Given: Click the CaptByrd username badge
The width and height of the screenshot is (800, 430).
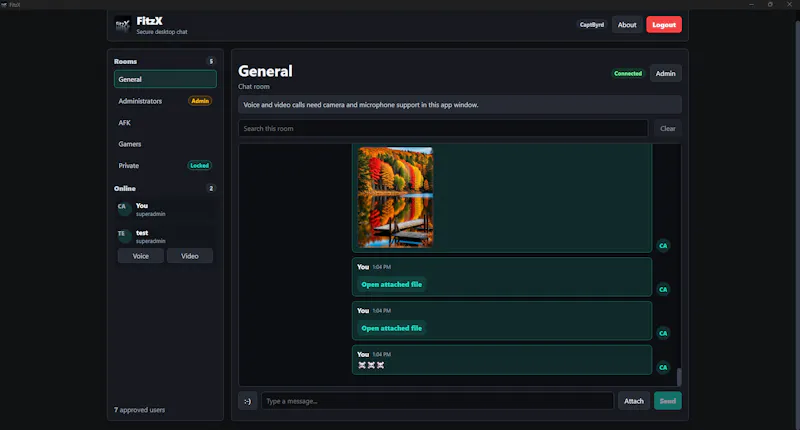Looking at the screenshot, I should (x=592, y=24).
